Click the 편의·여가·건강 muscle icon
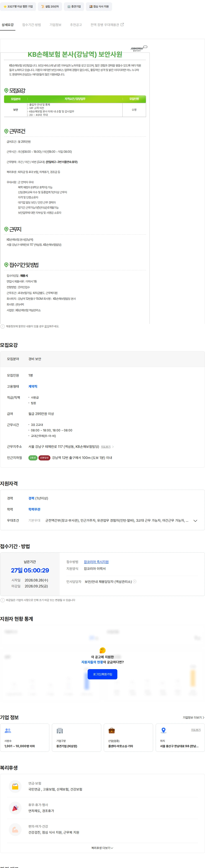Viewport: 205px width, 868px height. tap(15, 830)
